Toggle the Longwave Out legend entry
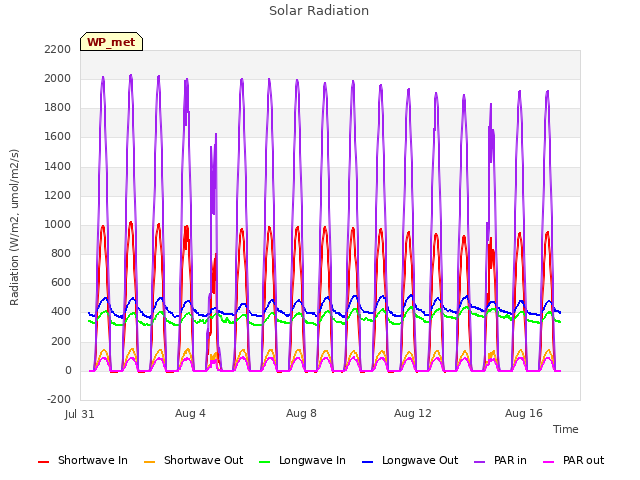 point(410,460)
